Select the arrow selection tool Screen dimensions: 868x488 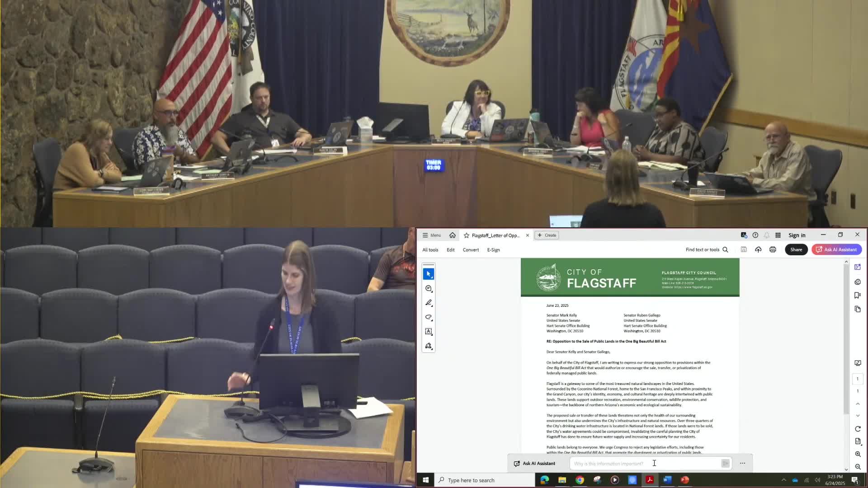tap(428, 274)
